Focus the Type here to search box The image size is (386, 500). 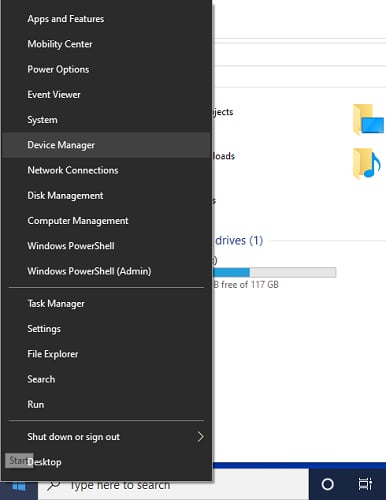173,485
